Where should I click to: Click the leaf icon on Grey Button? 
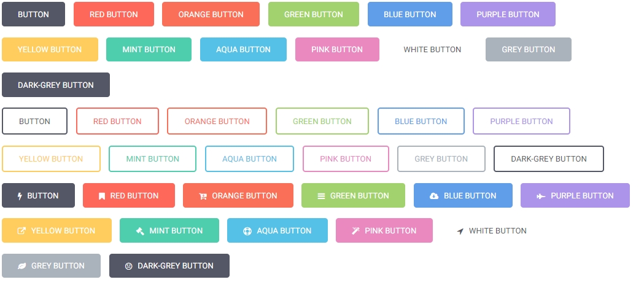coord(22,266)
